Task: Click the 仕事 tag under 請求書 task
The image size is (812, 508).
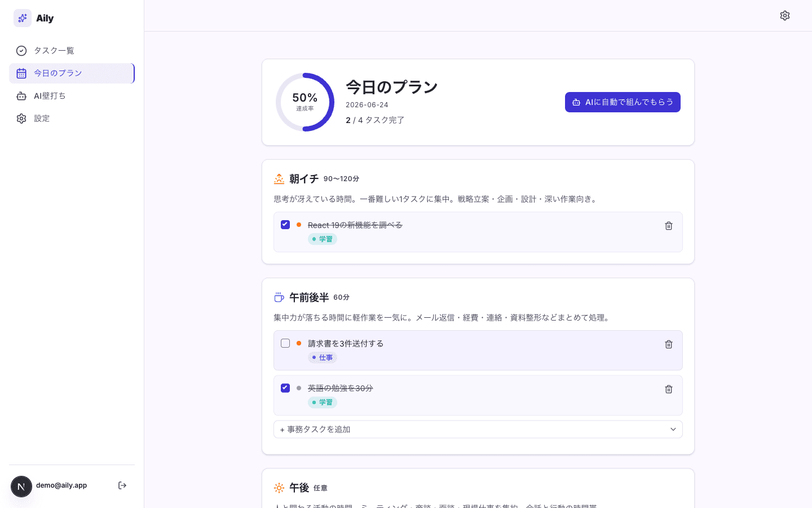Action: (x=323, y=358)
